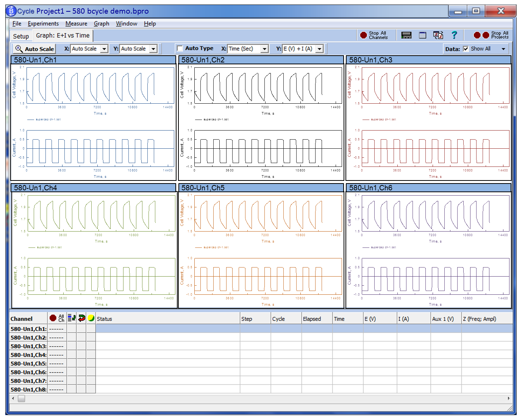
Task: Click the Z impedance file swap icon
Action: [x=438, y=35]
